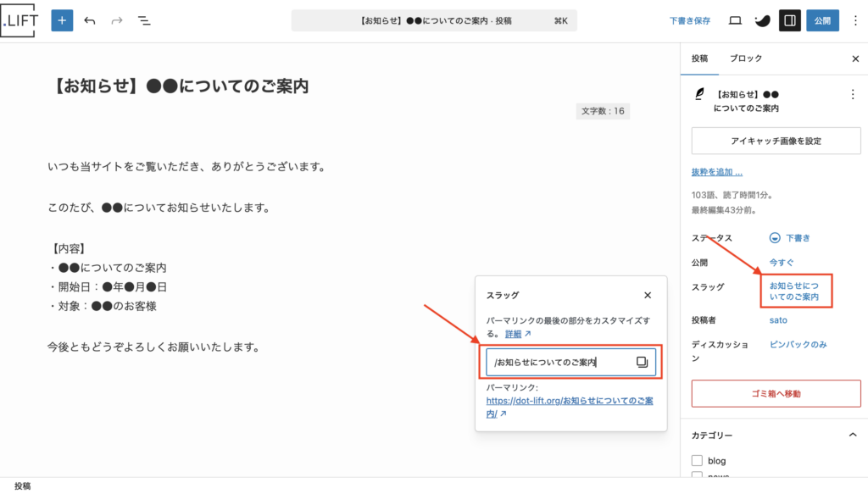Click the 公開 publish button
Image resolution: width=868 pixels, height=494 pixels.
click(822, 20)
